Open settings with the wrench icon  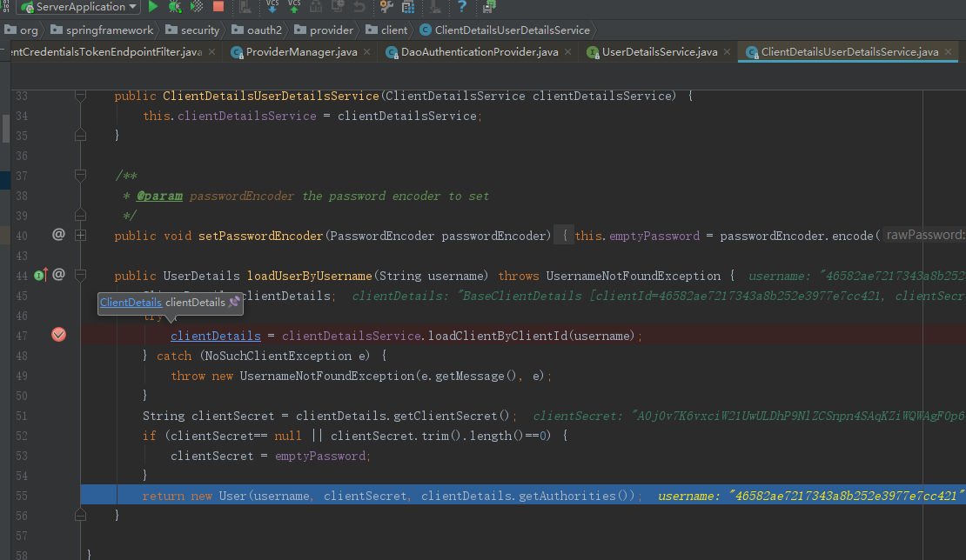386,7
